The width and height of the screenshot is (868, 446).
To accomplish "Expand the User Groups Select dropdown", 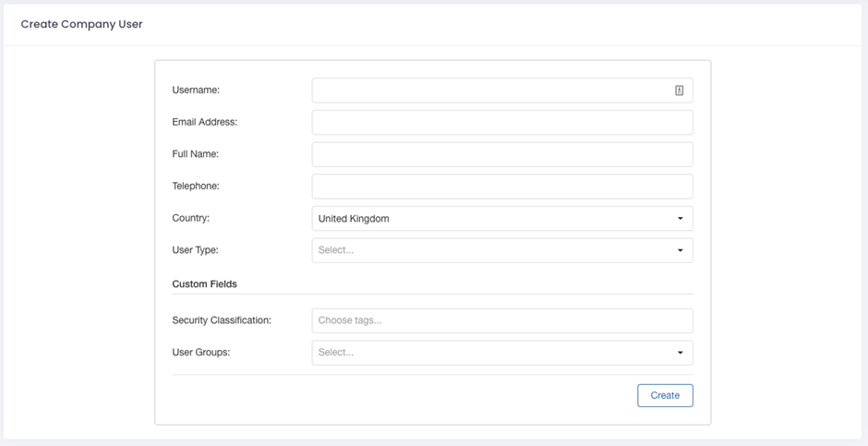I will 502,353.
